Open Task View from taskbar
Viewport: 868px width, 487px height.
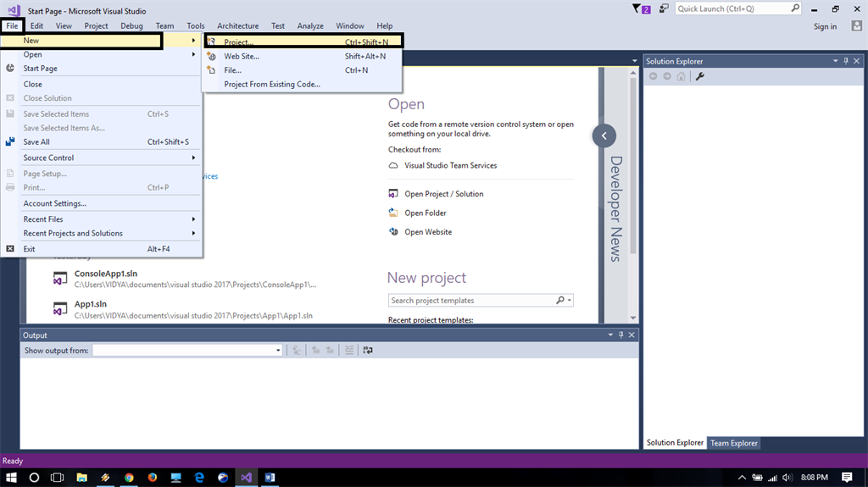click(x=57, y=477)
